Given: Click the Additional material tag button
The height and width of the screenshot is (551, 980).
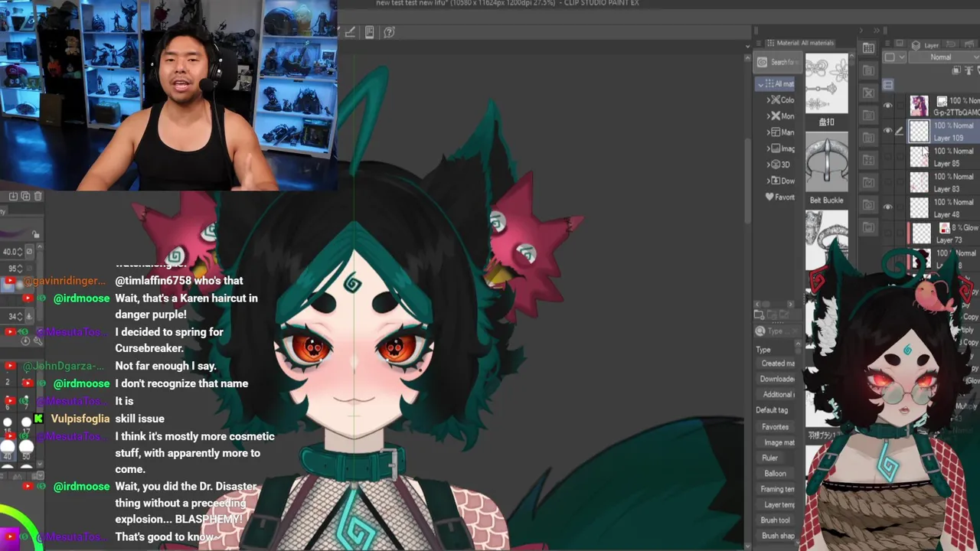Looking at the screenshot, I should 778,395.
